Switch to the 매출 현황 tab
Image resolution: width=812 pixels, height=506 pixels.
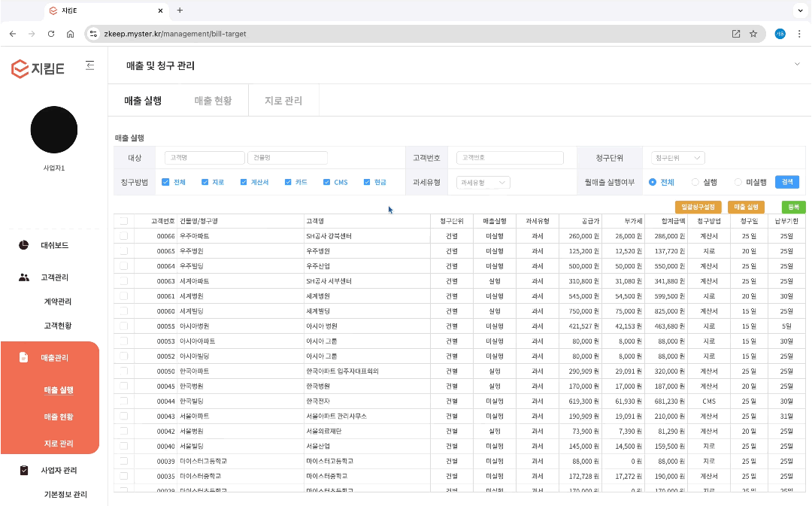[213, 101]
